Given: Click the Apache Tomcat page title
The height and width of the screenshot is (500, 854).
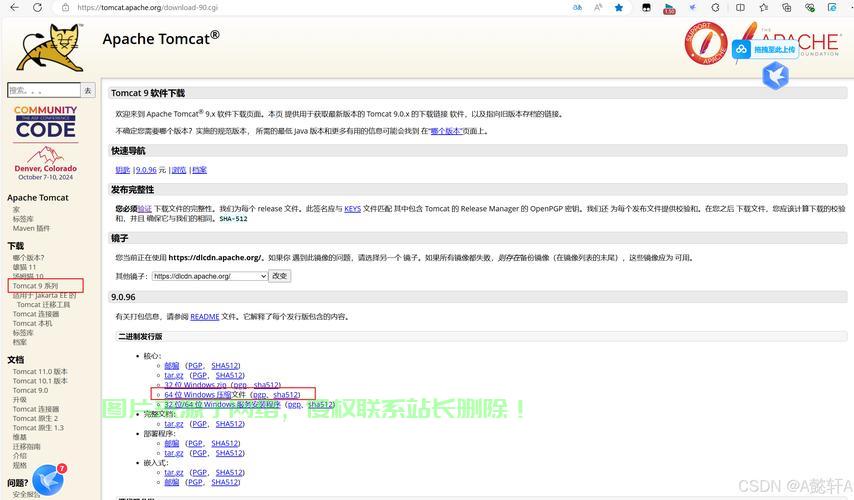Looking at the screenshot, I should point(161,39).
